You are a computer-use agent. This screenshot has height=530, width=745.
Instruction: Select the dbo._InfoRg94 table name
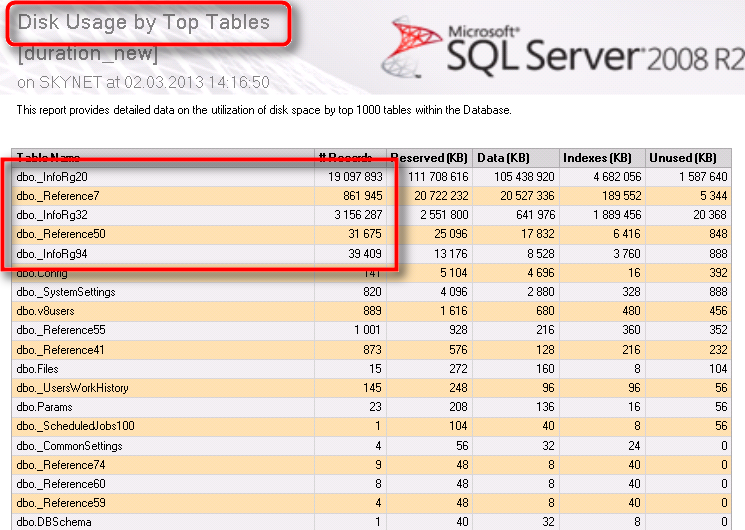point(52,254)
